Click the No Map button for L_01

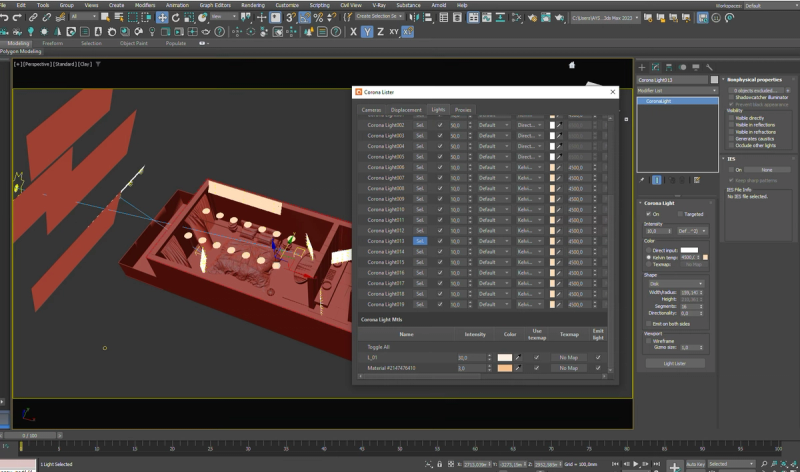568,357
